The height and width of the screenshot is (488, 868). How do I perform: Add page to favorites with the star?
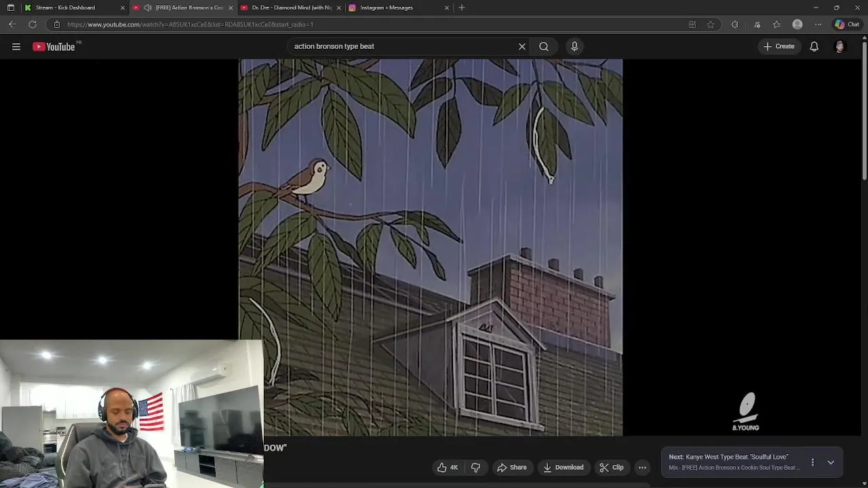coord(711,24)
